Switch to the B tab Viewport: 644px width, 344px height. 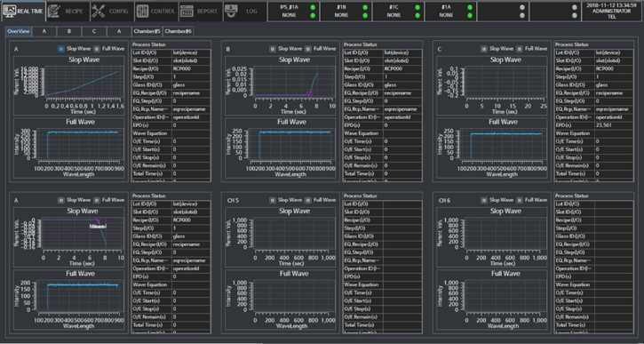[x=69, y=31]
